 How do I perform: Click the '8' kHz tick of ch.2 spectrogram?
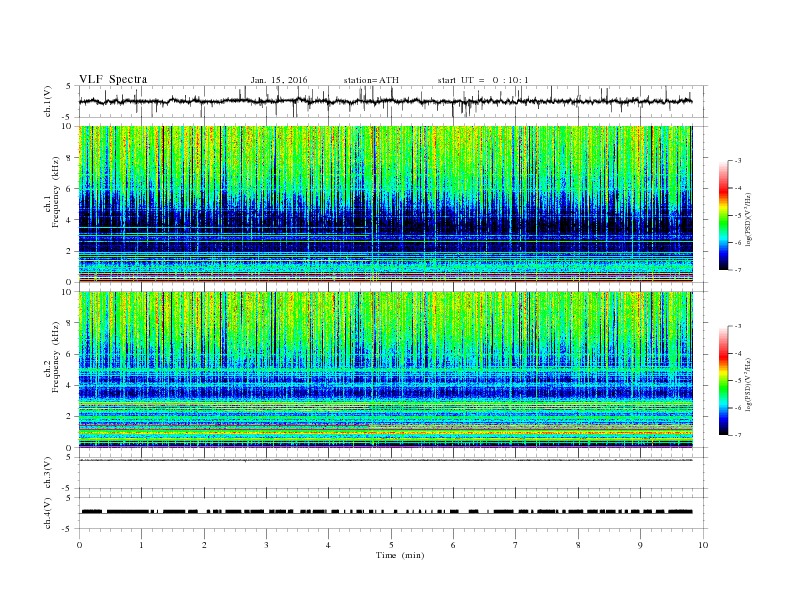[70, 323]
